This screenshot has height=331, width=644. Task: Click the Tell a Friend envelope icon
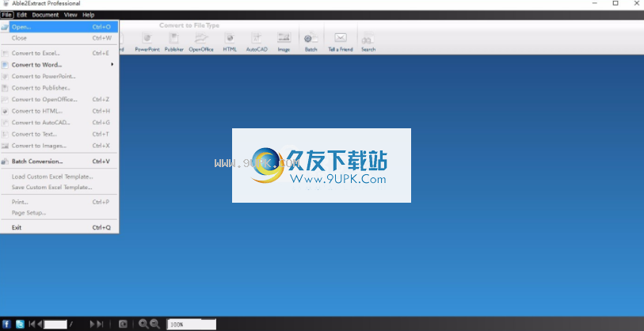(x=341, y=38)
